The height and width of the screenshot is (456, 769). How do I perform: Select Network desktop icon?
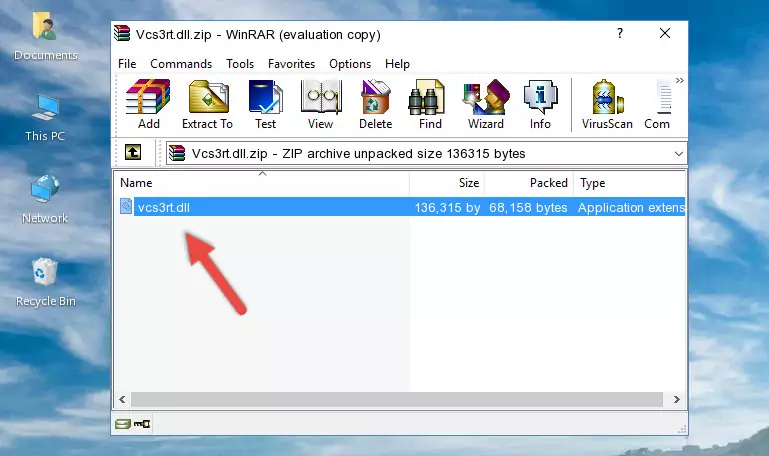[x=45, y=199]
